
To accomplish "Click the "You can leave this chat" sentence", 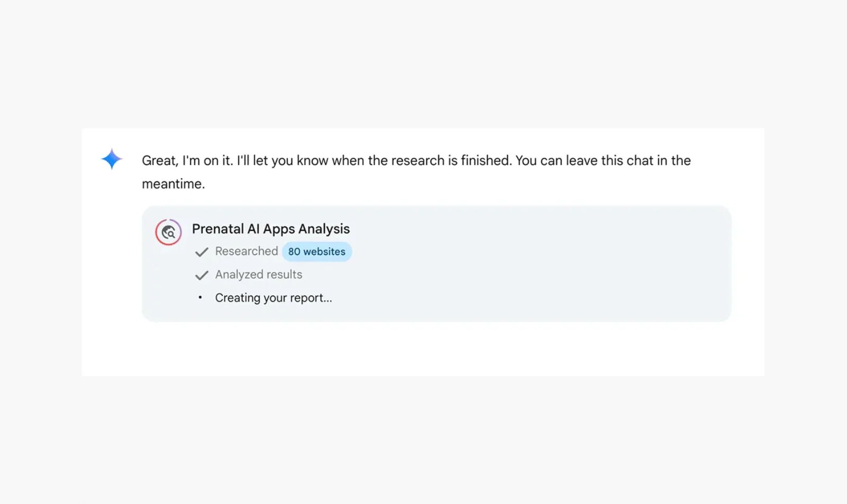I will coord(602,160).
